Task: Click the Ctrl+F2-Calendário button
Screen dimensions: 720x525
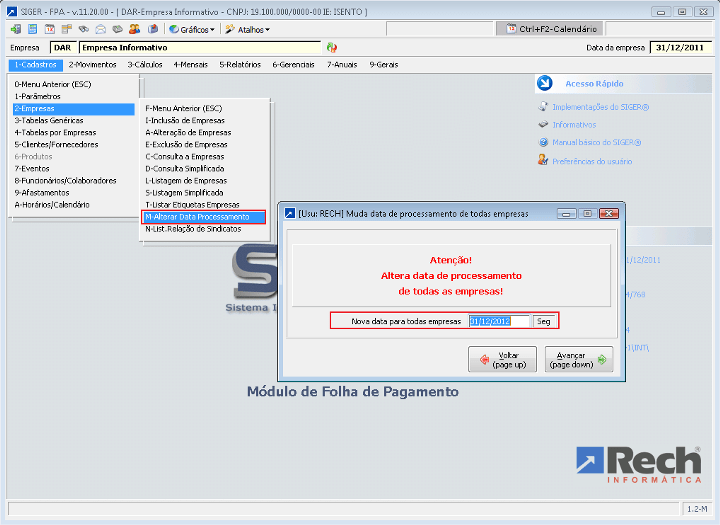Action: click(x=550, y=29)
